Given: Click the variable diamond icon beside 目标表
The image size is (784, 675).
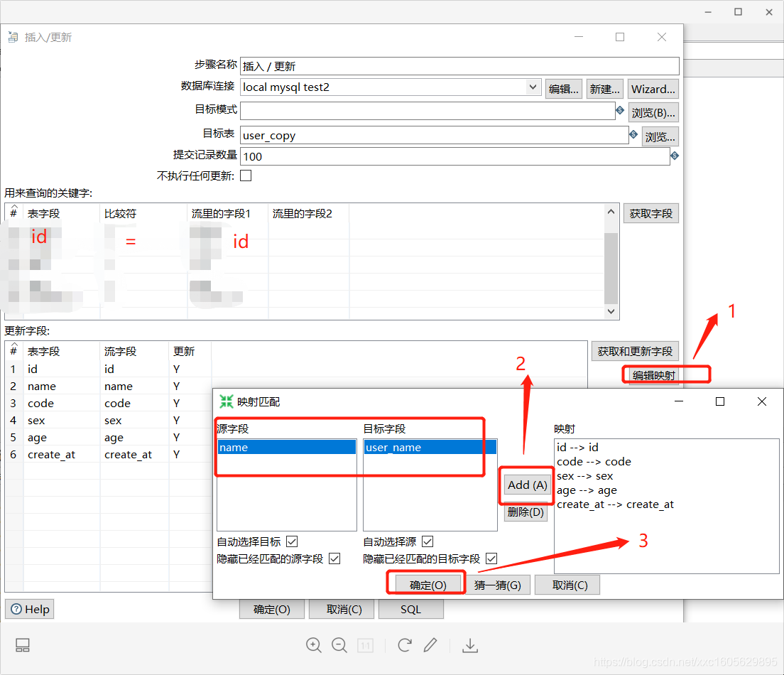Looking at the screenshot, I should [x=633, y=134].
